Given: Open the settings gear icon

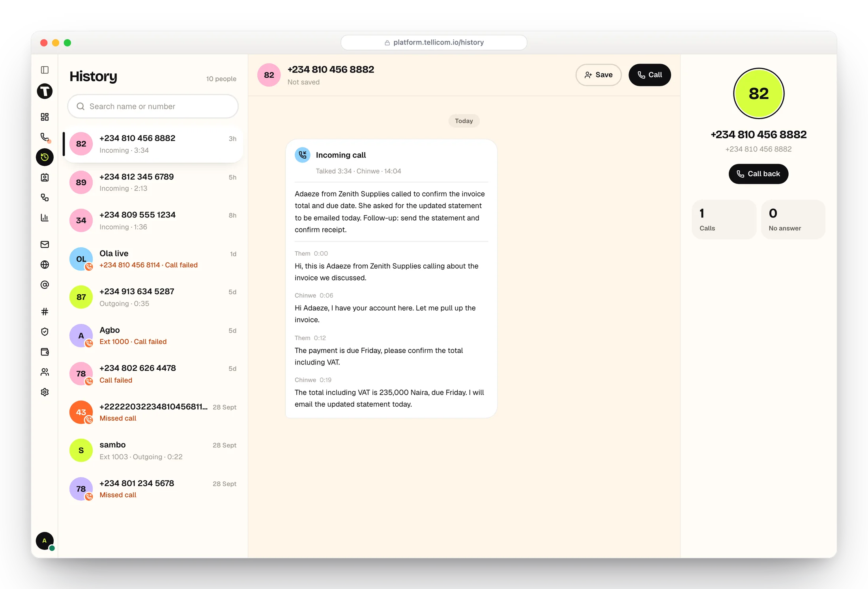Looking at the screenshot, I should 45,392.
